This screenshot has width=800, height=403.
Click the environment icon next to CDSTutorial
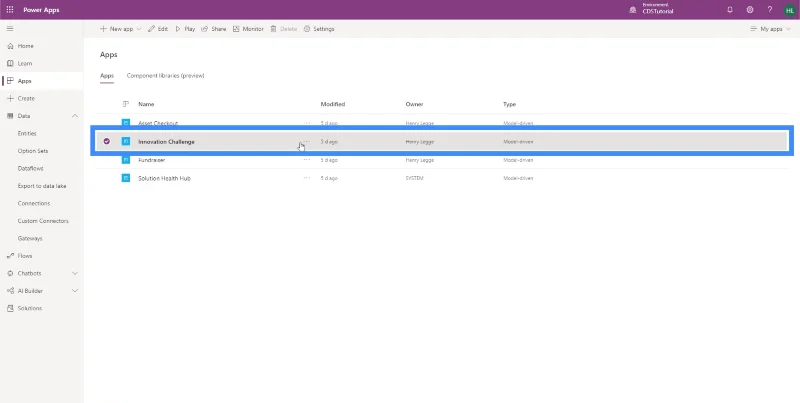tap(633, 10)
